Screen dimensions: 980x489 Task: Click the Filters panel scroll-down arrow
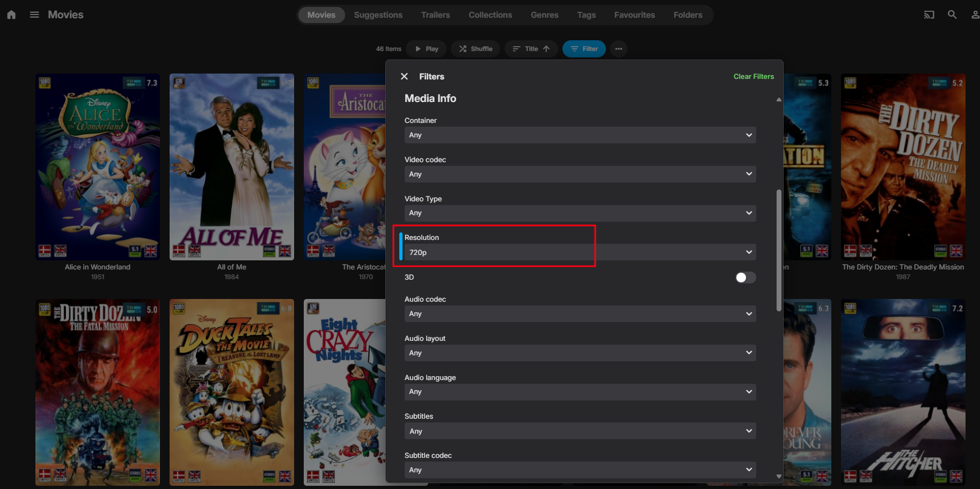pos(779,476)
